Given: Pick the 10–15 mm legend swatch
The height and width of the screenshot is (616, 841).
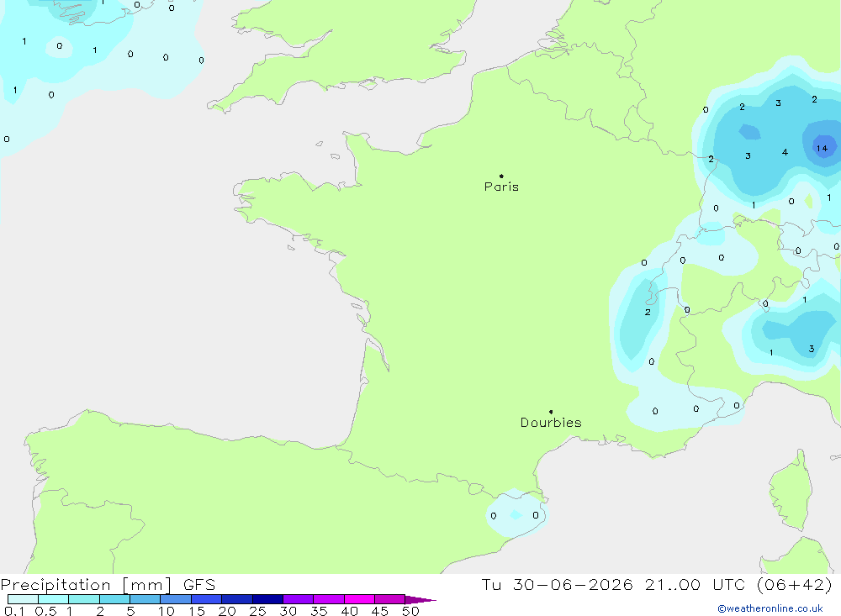Looking at the screenshot, I should tap(176, 599).
